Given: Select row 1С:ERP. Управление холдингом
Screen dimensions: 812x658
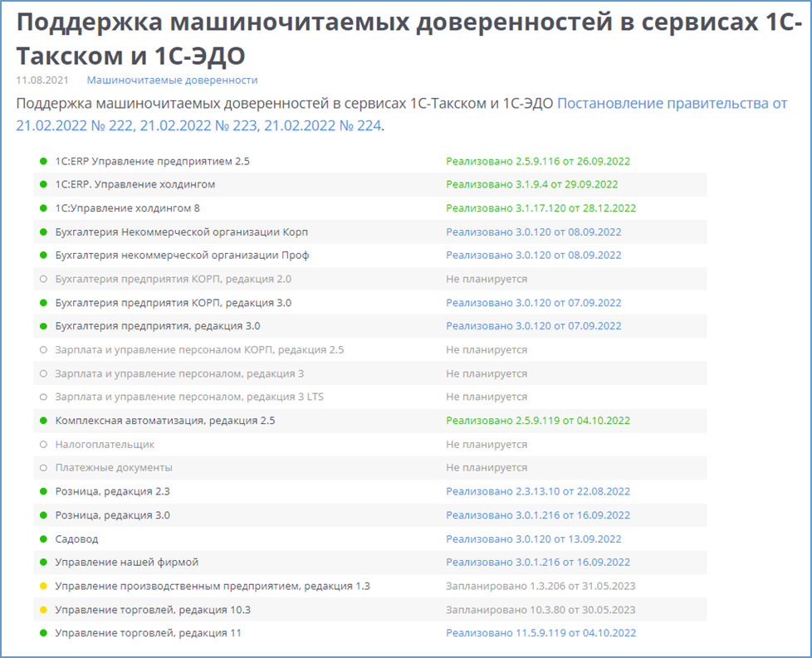Looking at the screenshot, I should coord(370,184).
